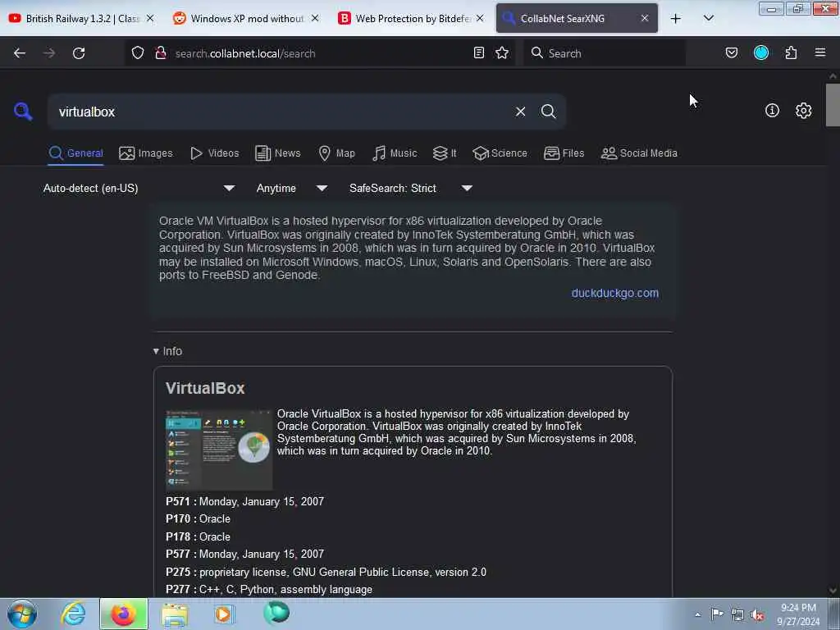Open SearXNG preferences gear icon

tap(803, 111)
